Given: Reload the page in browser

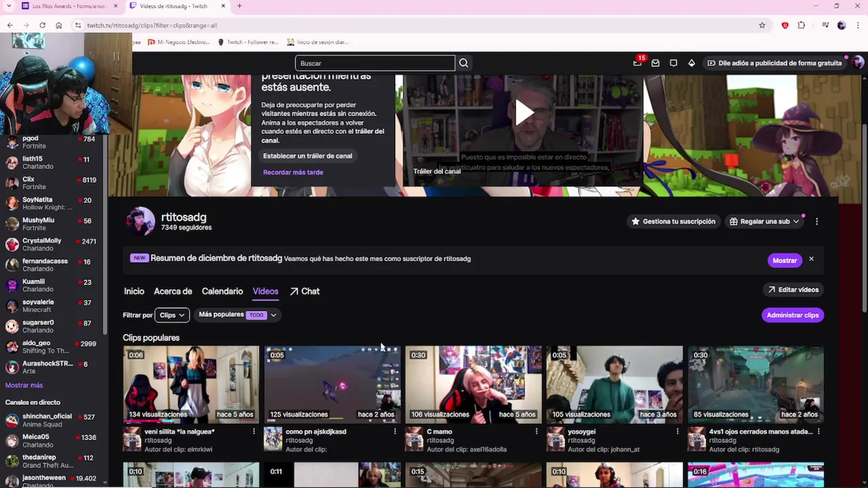Looking at the screenshot, I should pos(42,25).
